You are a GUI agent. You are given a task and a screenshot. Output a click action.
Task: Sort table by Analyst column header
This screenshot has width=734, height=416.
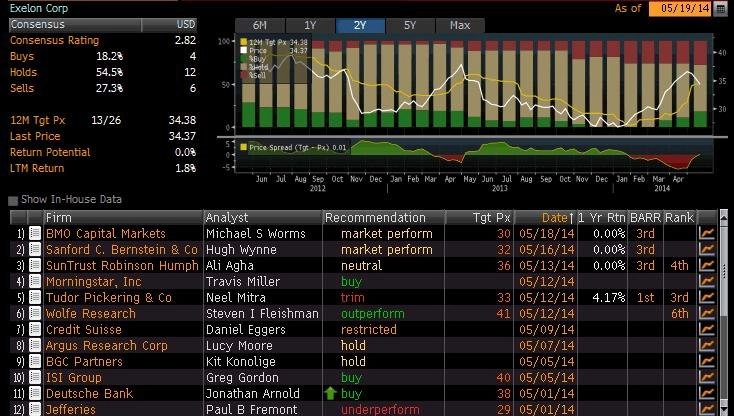[x=263, y=218]
